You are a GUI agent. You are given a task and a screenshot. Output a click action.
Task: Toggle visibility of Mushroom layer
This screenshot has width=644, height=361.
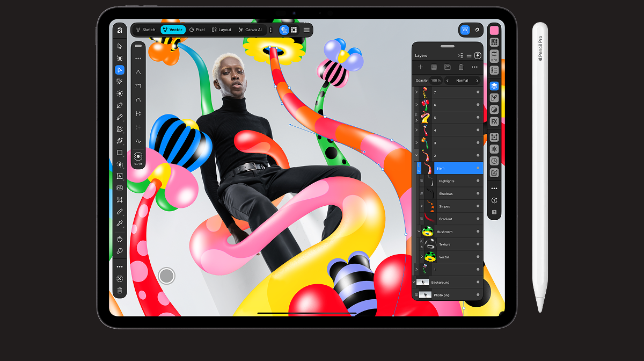478,232
